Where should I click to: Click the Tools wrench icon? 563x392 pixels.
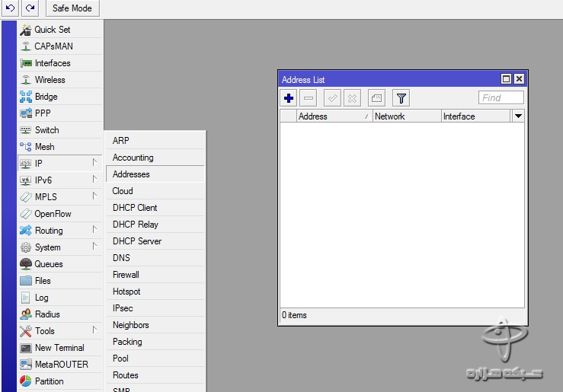(25, 331)
